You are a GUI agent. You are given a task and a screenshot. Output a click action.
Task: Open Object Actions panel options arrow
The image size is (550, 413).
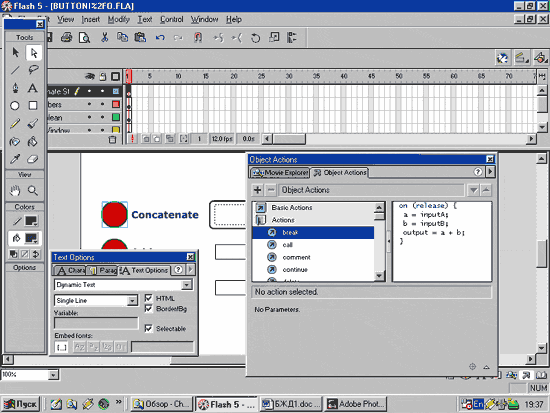pyautogui.click(x=490, y=172)
